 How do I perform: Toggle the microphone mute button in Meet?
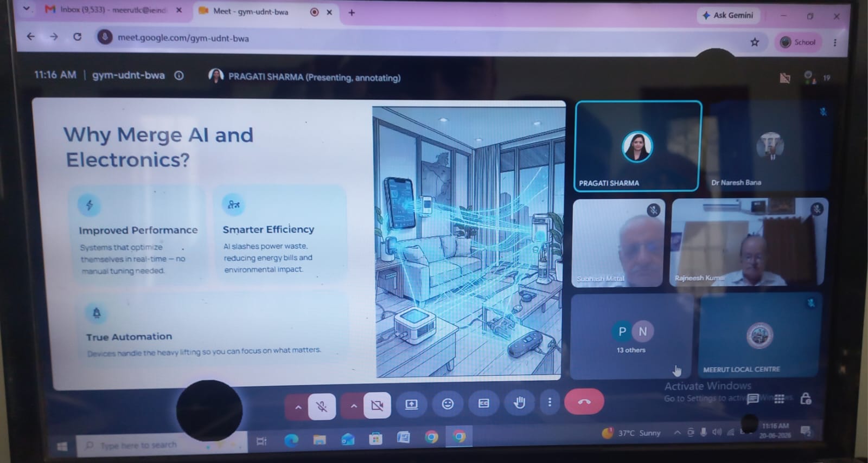(x=322, y=406)
